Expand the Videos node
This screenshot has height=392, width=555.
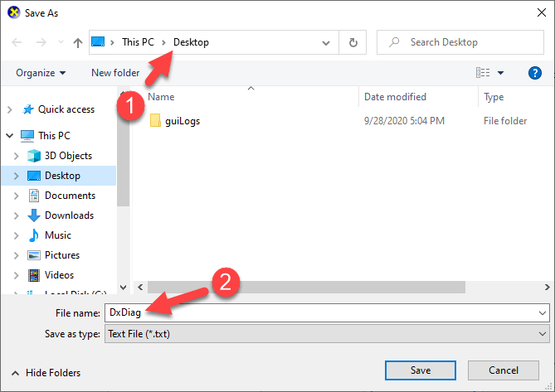pos(16,275)
